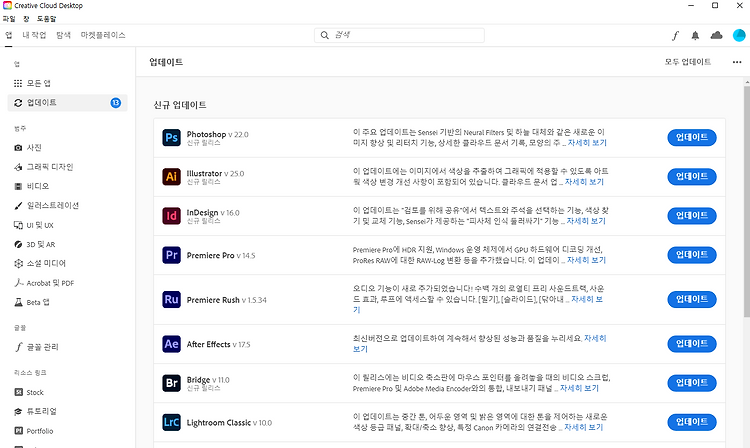Update Premiere Rush v 1.5.34

coord(692,299)
